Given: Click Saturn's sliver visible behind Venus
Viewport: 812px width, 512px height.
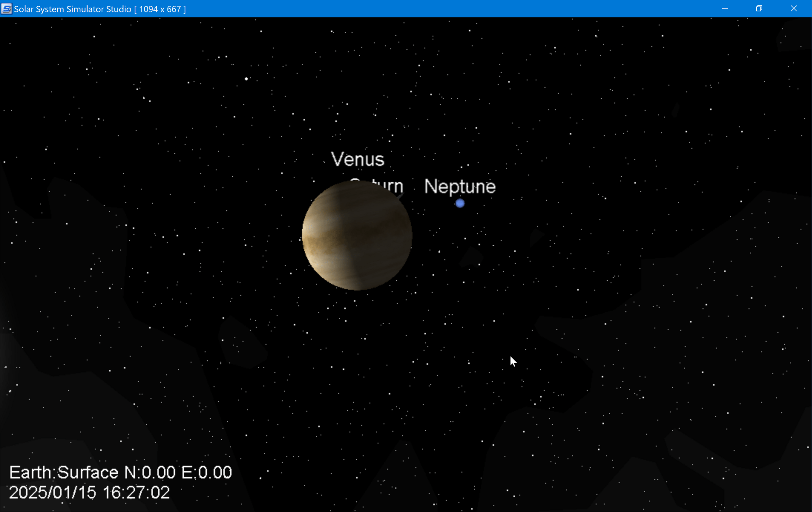Looking at the screenshot, I should (401, 196).
